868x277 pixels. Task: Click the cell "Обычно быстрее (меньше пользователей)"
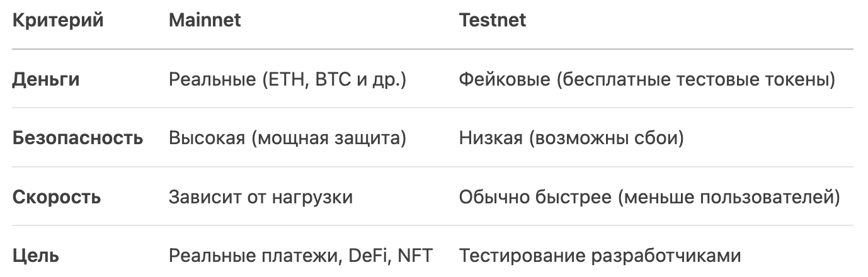649,197
